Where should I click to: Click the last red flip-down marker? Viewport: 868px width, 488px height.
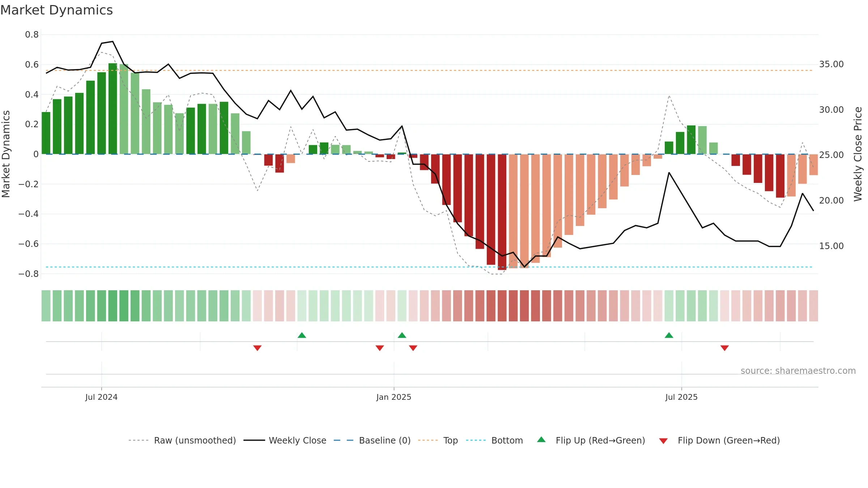point(724,348)
